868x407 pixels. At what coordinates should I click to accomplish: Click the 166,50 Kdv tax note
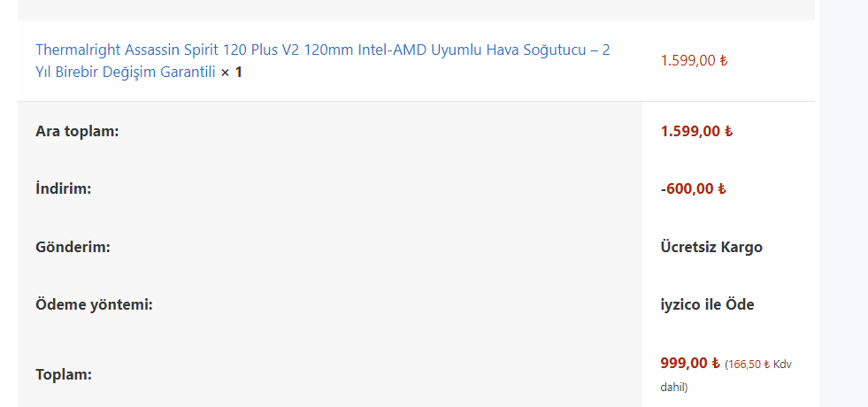[757, 365]
